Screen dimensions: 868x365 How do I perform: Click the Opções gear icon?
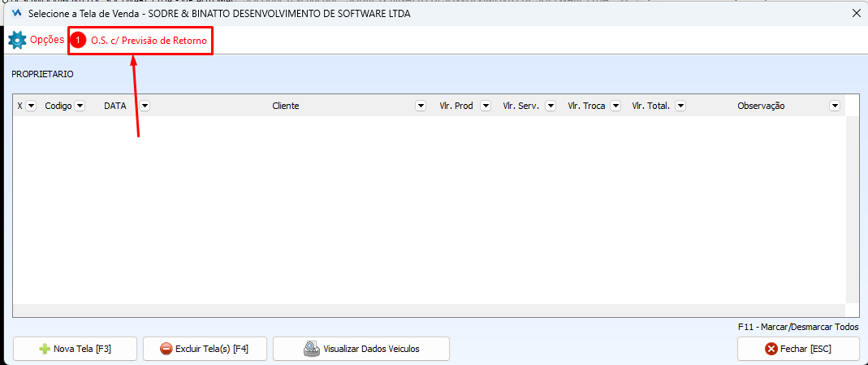tap(17, 40)
